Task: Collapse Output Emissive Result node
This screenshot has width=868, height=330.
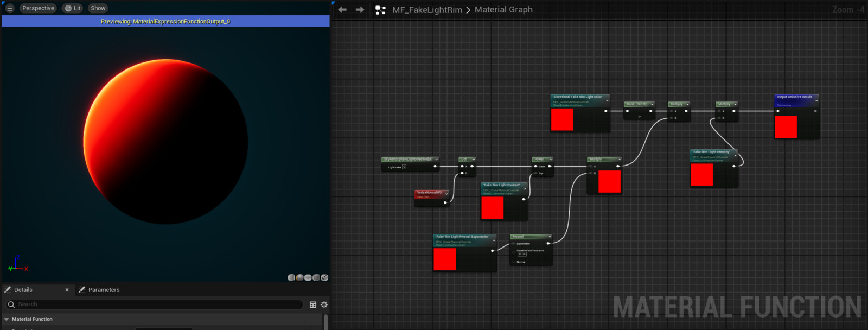Action: tap(816, 100)
